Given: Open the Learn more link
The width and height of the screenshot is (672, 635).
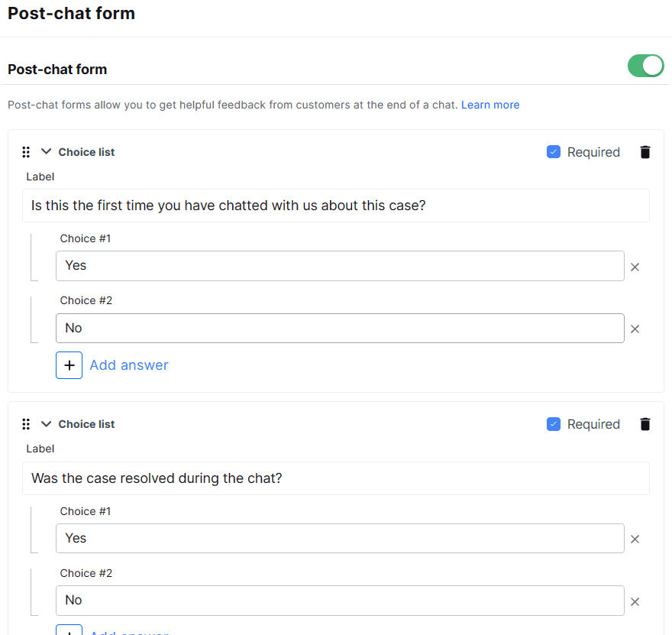Looking at the screenshot, I should (490, 105).
